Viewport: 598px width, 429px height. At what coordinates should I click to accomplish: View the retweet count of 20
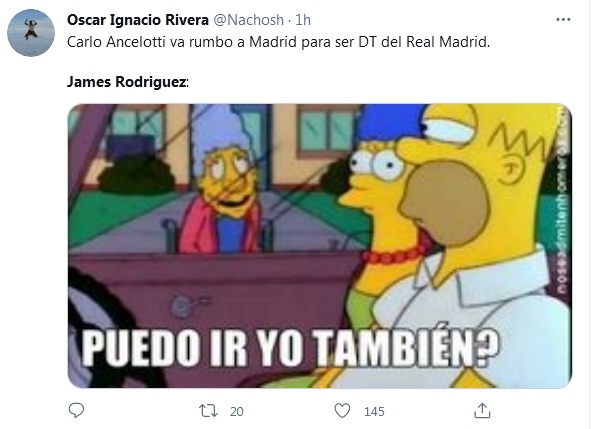point(236,411)
